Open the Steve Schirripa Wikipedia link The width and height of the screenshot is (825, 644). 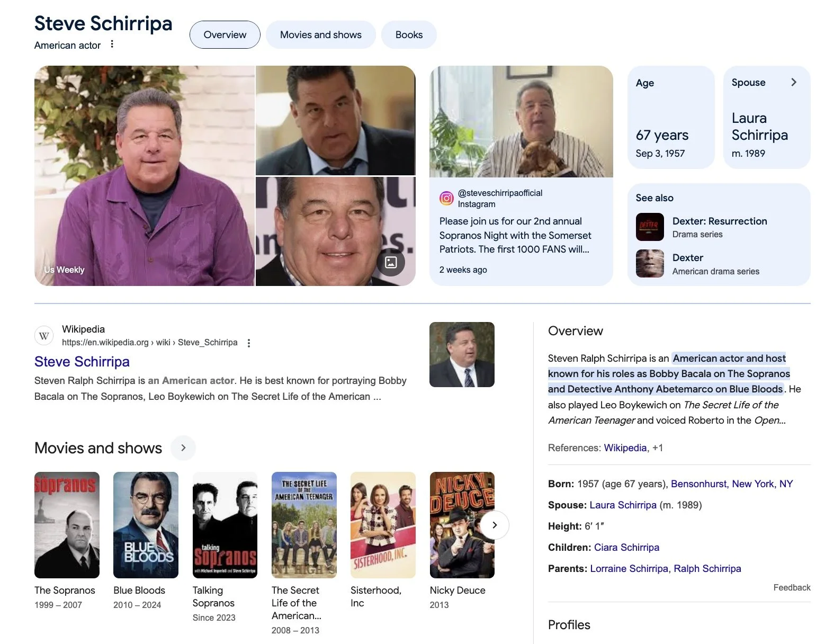82,362
